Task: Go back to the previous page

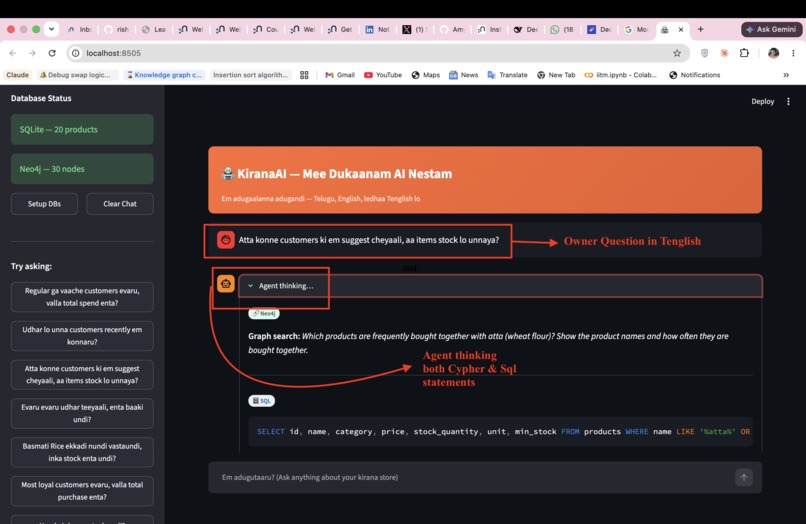Action: 13,53
